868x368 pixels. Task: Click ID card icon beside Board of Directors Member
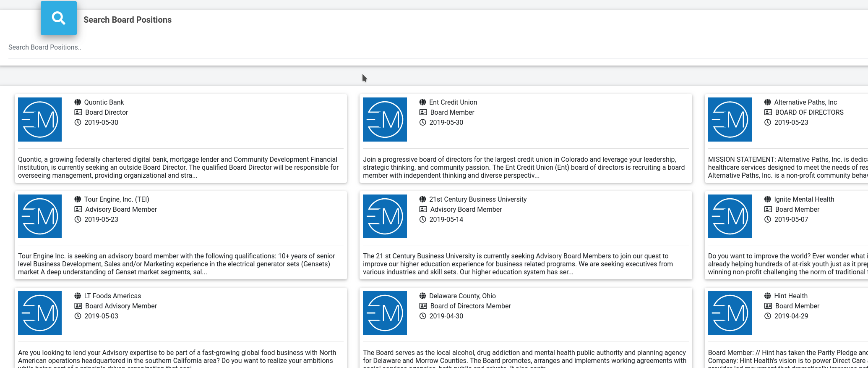[x=423, y=306]
